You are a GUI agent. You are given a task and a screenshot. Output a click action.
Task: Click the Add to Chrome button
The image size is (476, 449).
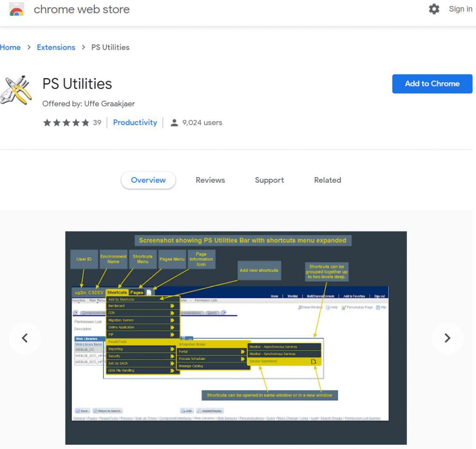click(x=432, y=84)
